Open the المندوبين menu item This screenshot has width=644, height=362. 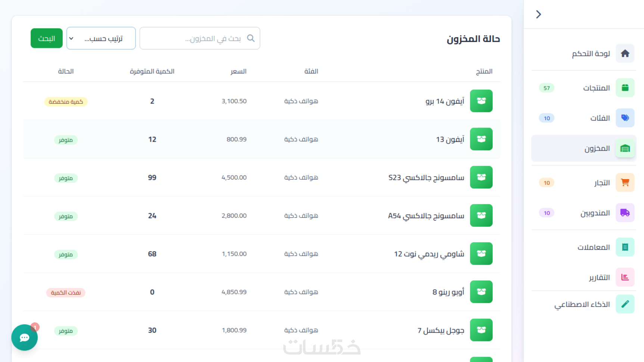coord(584,213)
